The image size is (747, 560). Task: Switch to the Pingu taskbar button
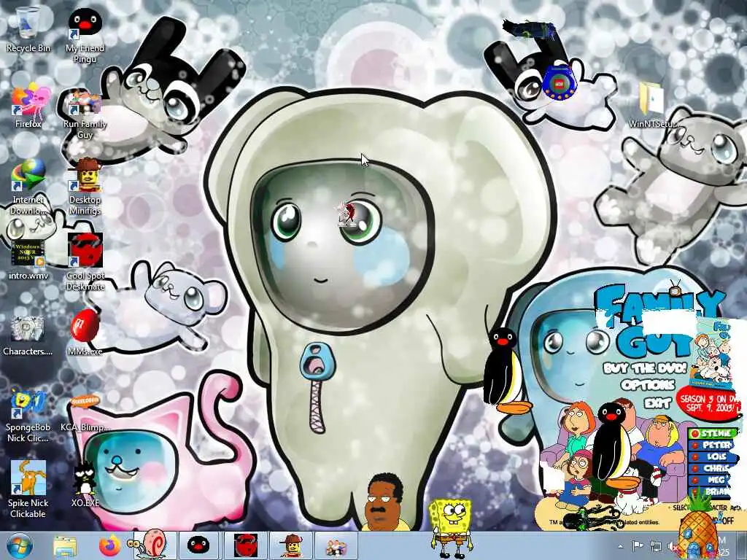coord(198,545)
